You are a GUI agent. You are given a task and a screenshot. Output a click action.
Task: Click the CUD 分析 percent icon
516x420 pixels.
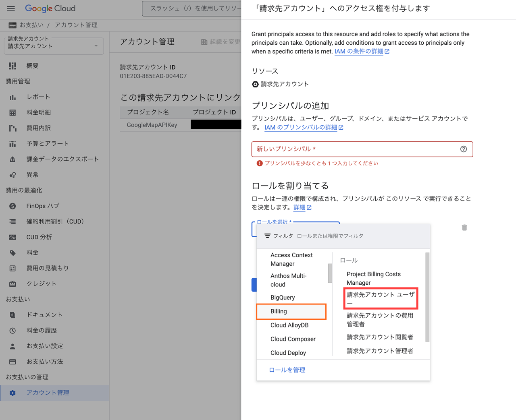click(12, 237)
